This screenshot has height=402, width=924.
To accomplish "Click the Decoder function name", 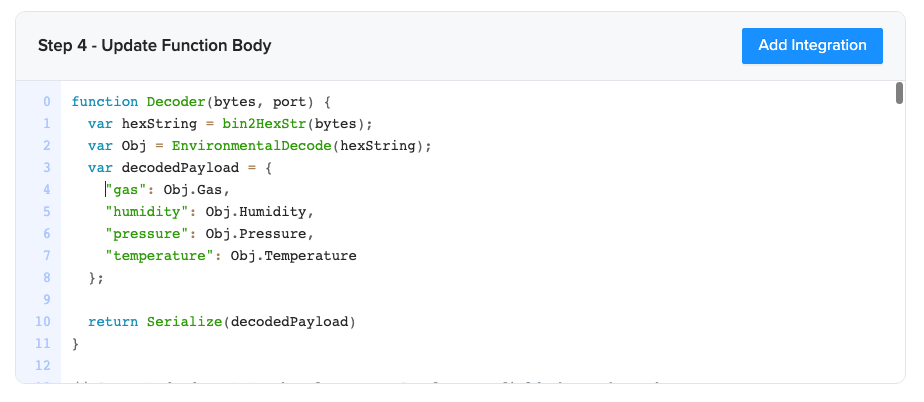I will pos(175,102).
